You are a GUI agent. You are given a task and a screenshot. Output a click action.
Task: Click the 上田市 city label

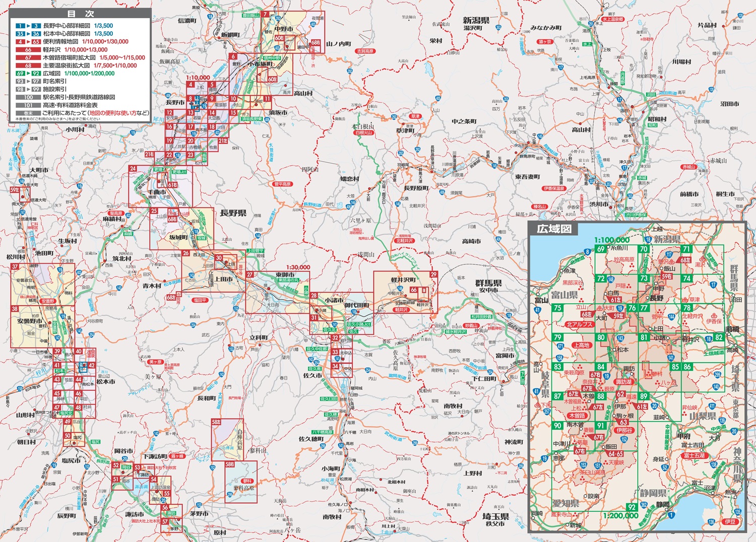[223, 279]
